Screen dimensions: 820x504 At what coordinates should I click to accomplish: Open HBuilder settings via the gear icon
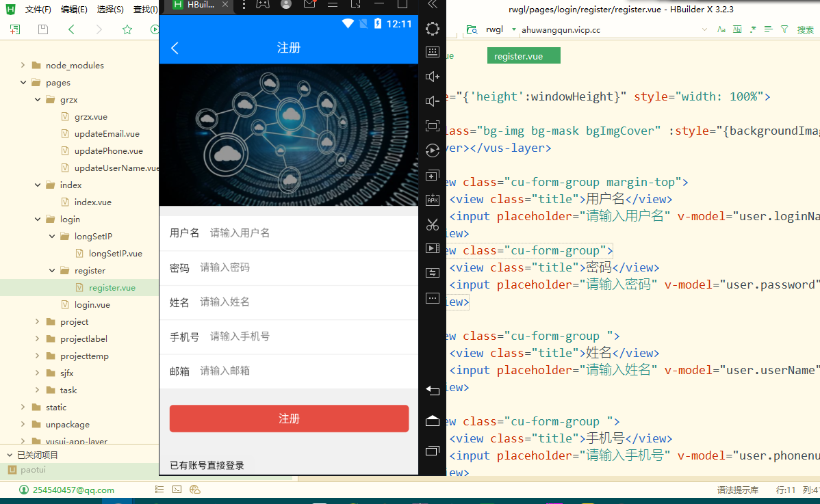(x=432, y=29)
